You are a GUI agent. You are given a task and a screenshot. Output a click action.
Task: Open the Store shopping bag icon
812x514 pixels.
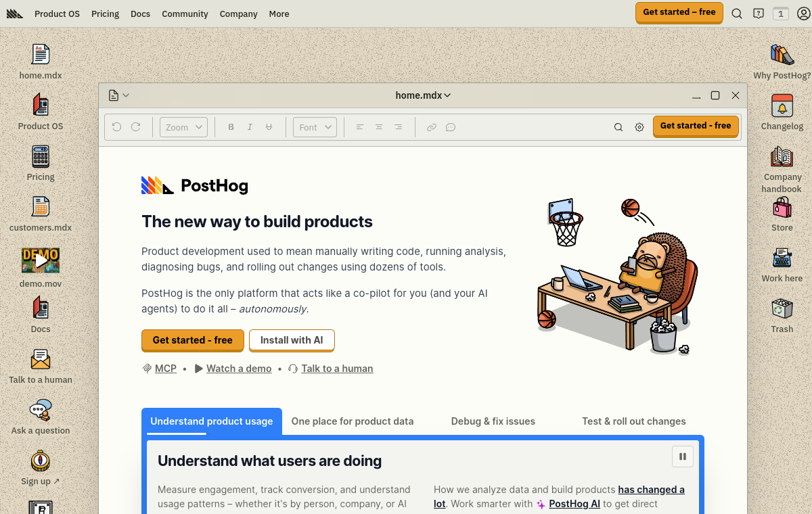(782, 208)
